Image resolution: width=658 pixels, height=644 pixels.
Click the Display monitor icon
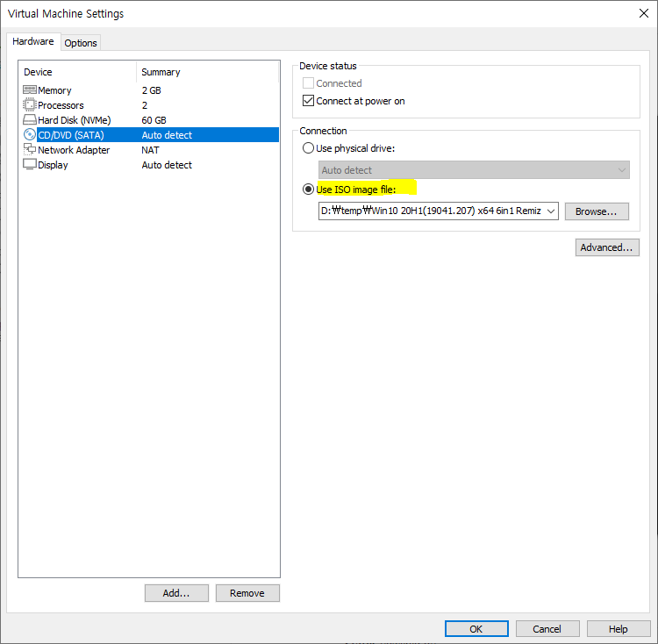click(29, 164)
